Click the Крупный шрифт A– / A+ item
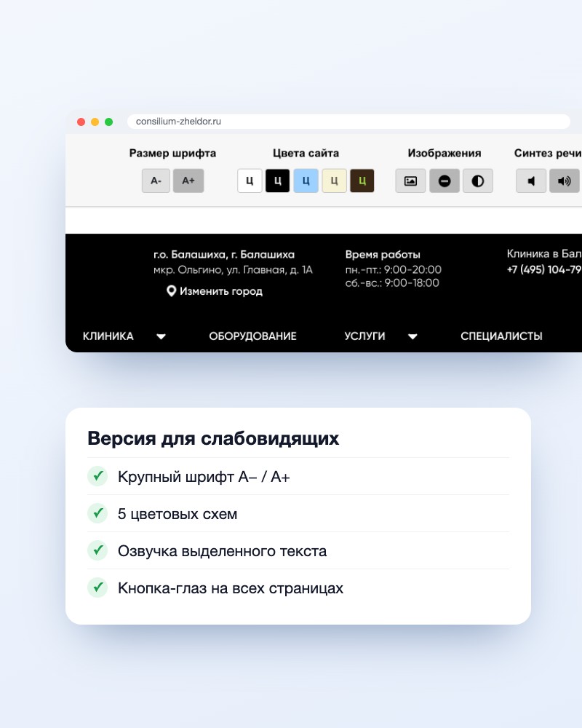The width and height of the screenshot is (582, 728). tap(204, 477)
